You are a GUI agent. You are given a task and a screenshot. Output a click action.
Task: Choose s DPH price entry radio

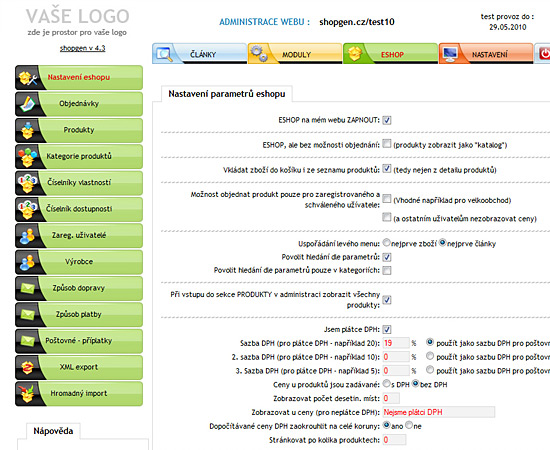coord(387,384)
